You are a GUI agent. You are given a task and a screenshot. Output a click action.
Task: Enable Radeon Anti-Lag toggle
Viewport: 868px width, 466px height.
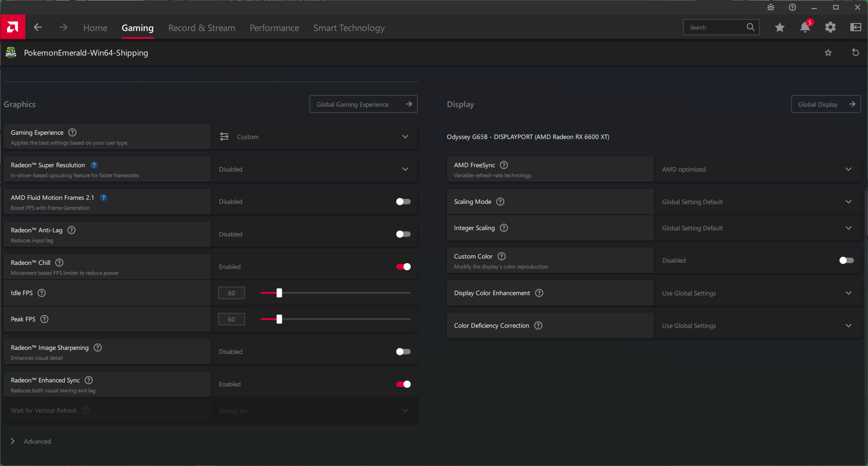click(x=403, y=234)
